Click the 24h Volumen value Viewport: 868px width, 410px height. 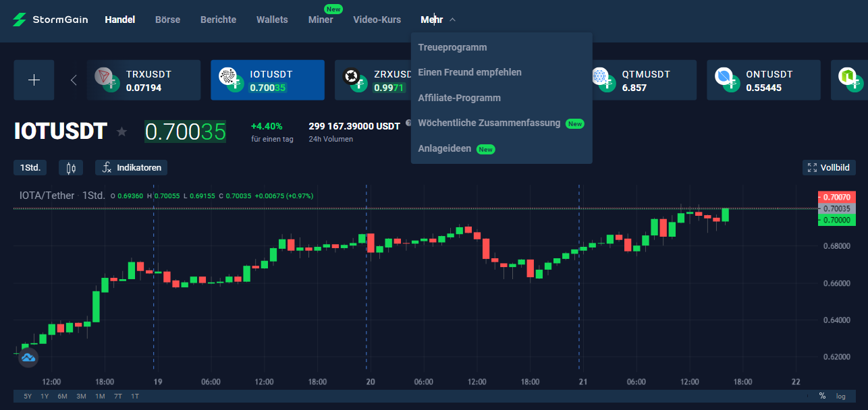[x=354, y=126]
